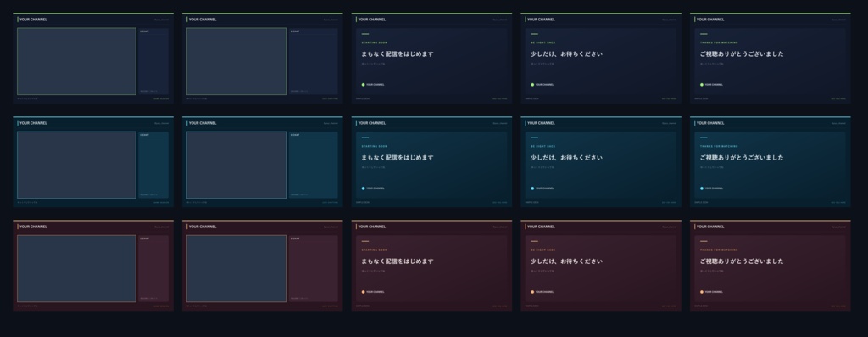Open maroon BE RIGHT BACK screen template
Image resolution: width=868 pixels, height=337 pixels.
click(601, 266)
